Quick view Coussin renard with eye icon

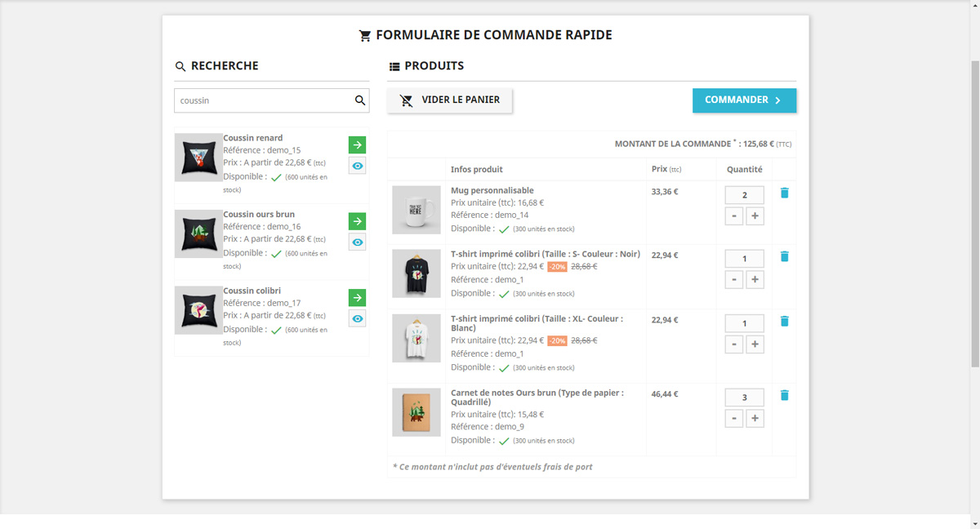(357, 166)
